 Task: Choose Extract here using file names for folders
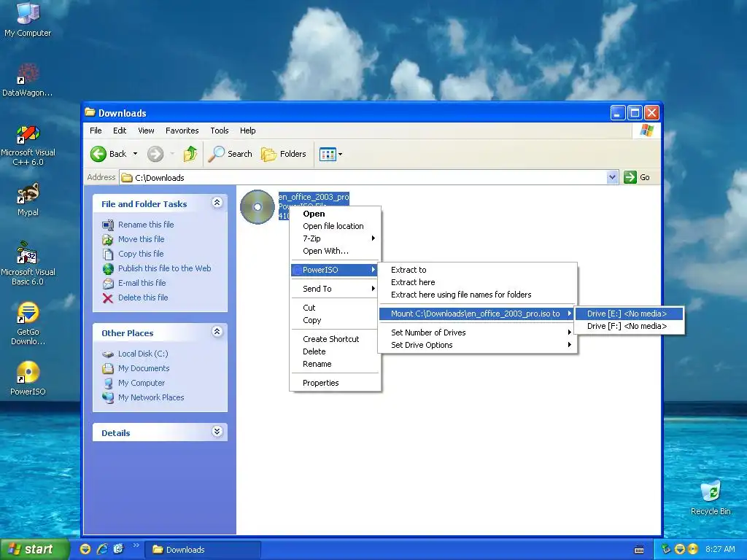pos(477,295)
